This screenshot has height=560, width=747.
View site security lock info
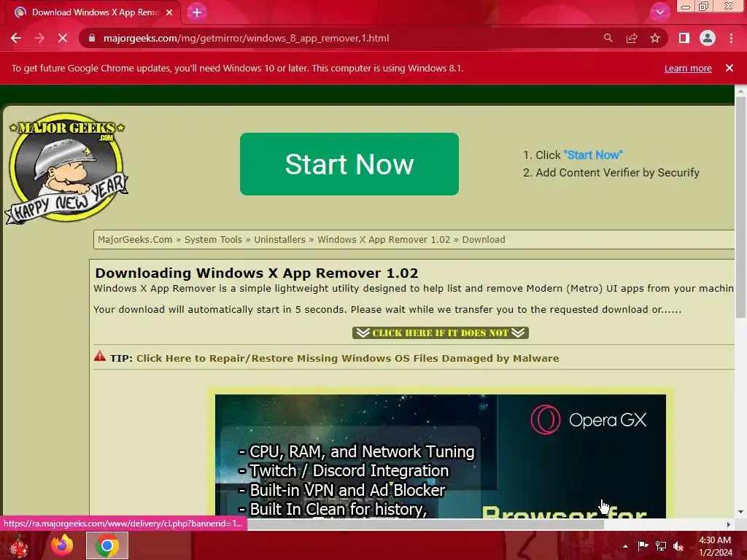click(92, 38)
